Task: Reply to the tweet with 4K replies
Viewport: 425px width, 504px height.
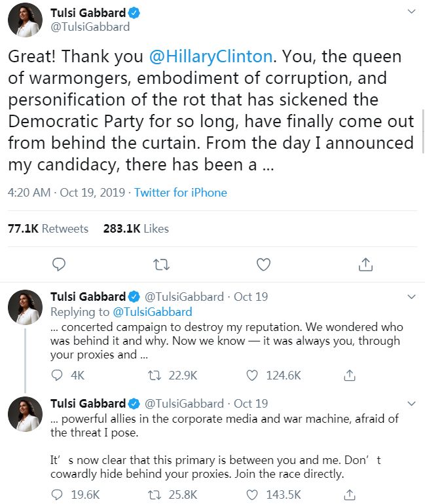Action: click(58, 375)
